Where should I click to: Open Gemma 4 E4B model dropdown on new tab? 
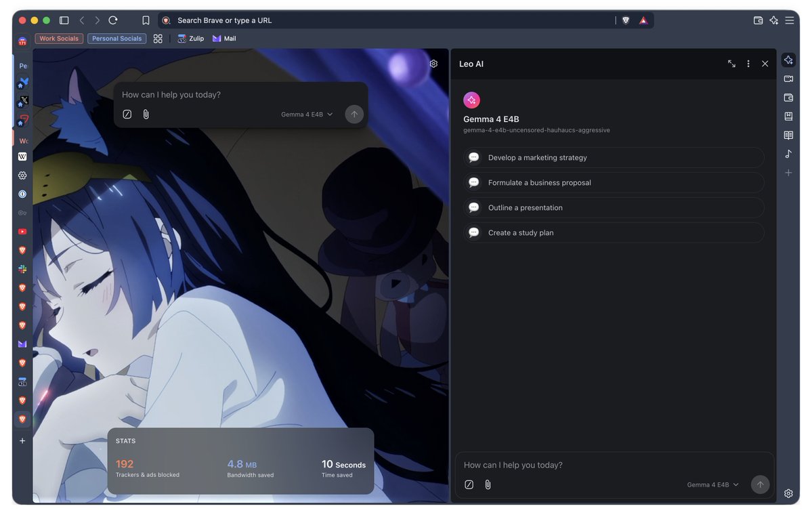[307, 115]
